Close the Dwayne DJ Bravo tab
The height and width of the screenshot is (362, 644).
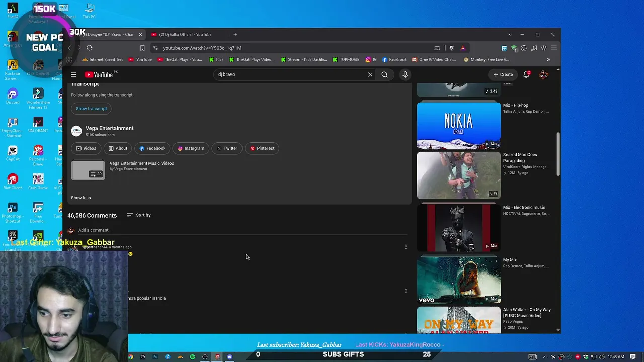140,35
